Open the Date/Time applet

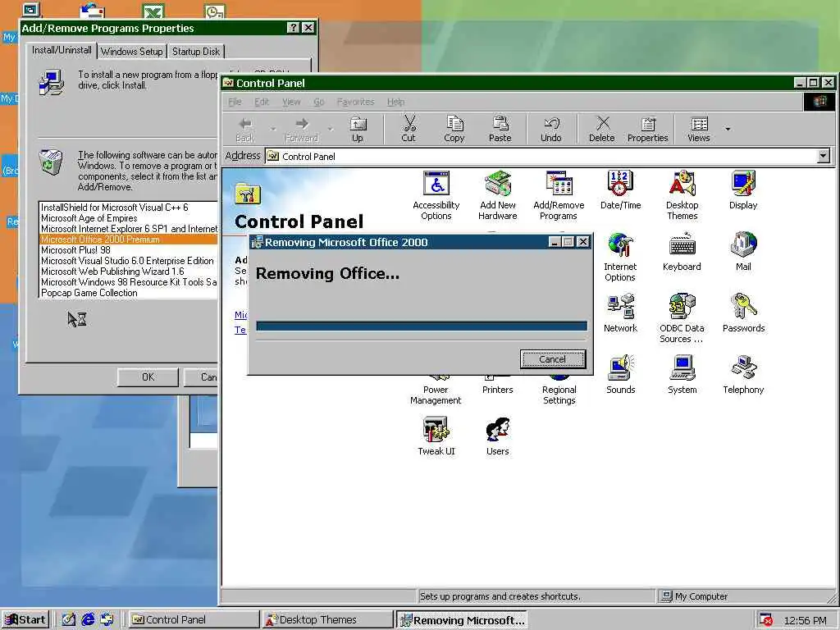[x=620, y=189]
